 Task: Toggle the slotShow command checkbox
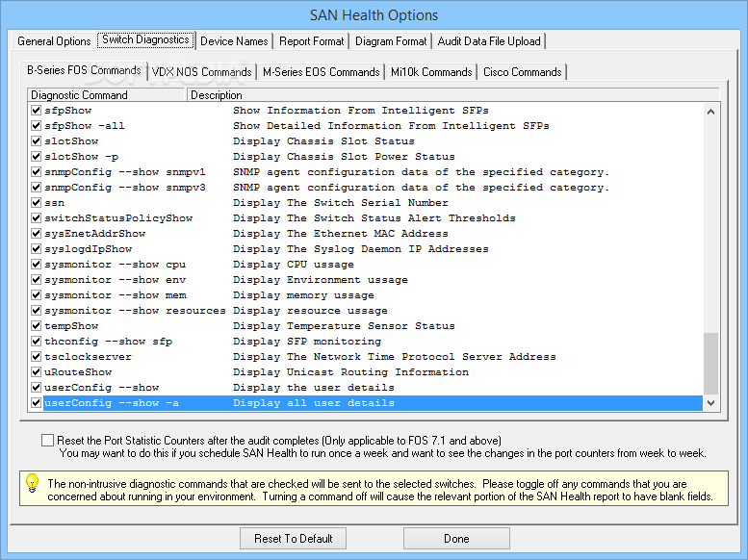click(x=36, y=141)
